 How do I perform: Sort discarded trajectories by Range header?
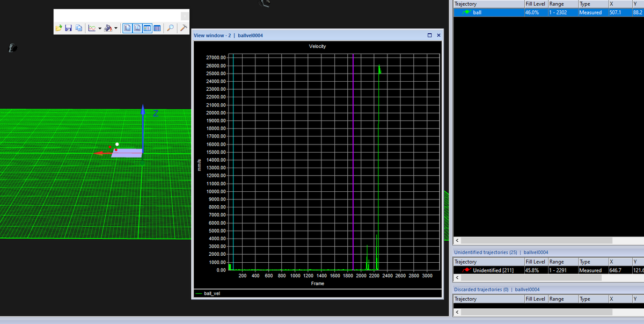coord(562,299)
